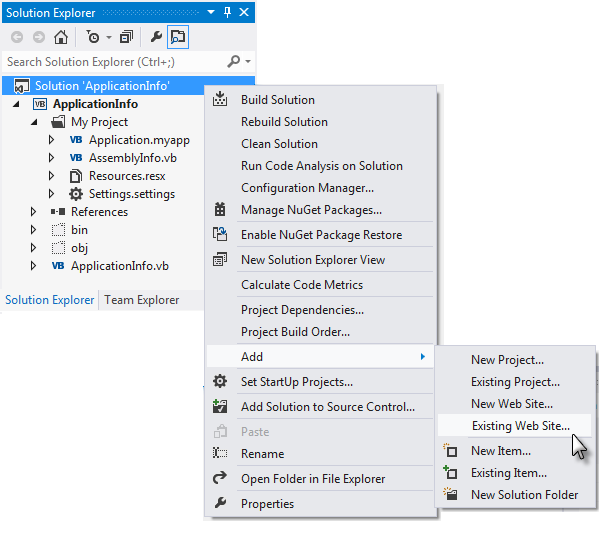599x551 pixels.
Task: Expand the ApplicationInfo.vb node
Action: pyautogui.click(x=33, y=266)
